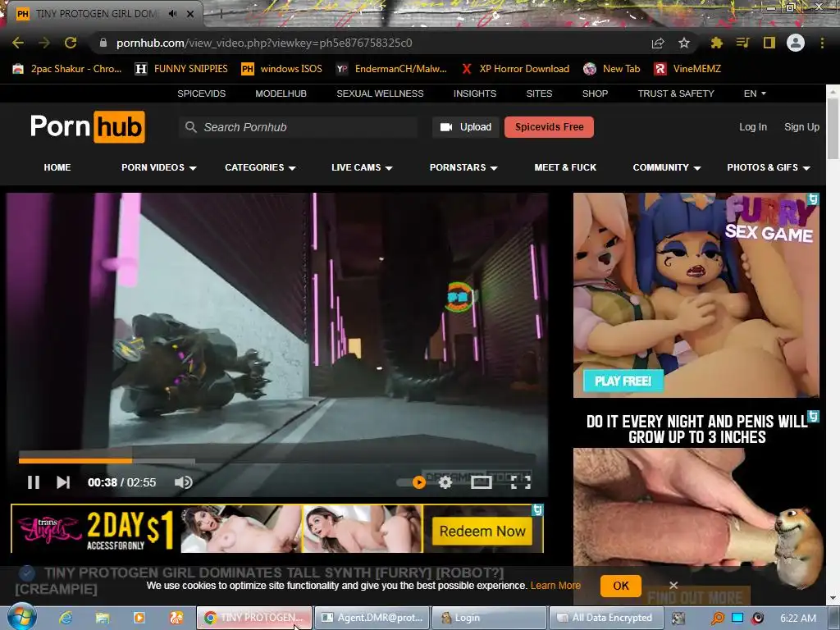Screen dimensions: 840x630
Task: Accept cookies with the OK button
Action: 620,586
